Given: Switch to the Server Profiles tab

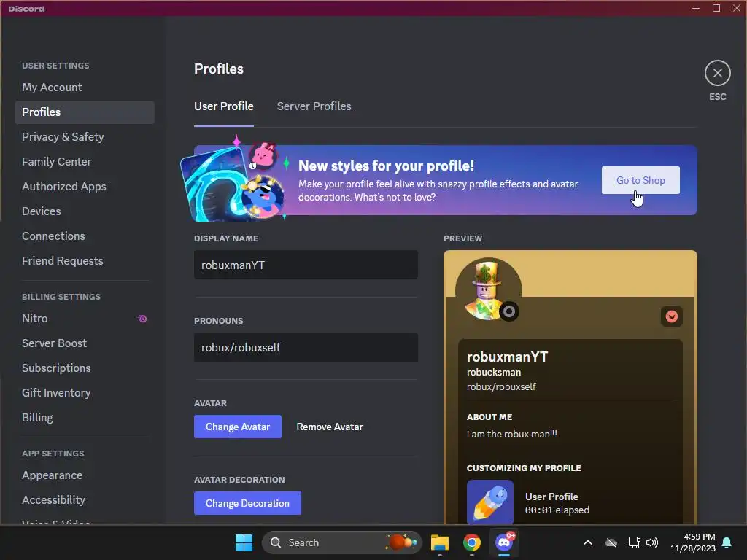Looking at the screenshot, I should click(314, 106).
